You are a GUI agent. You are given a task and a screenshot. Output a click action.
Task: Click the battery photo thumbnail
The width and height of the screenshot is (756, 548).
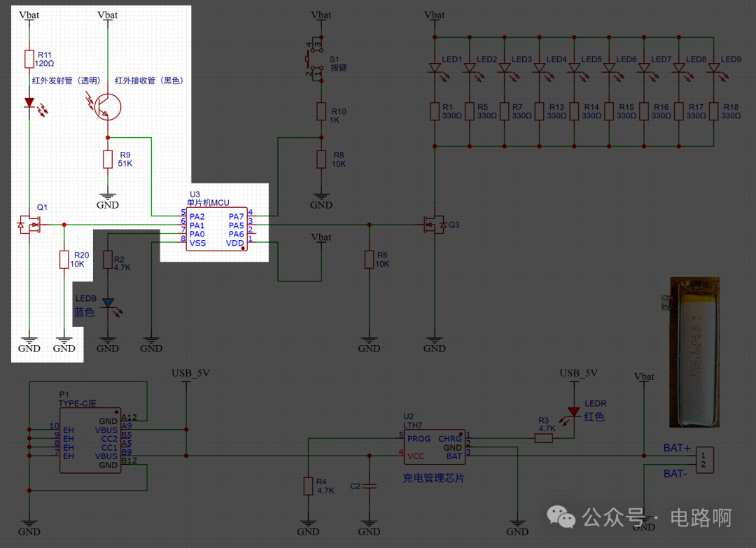(x=694, y=352)
